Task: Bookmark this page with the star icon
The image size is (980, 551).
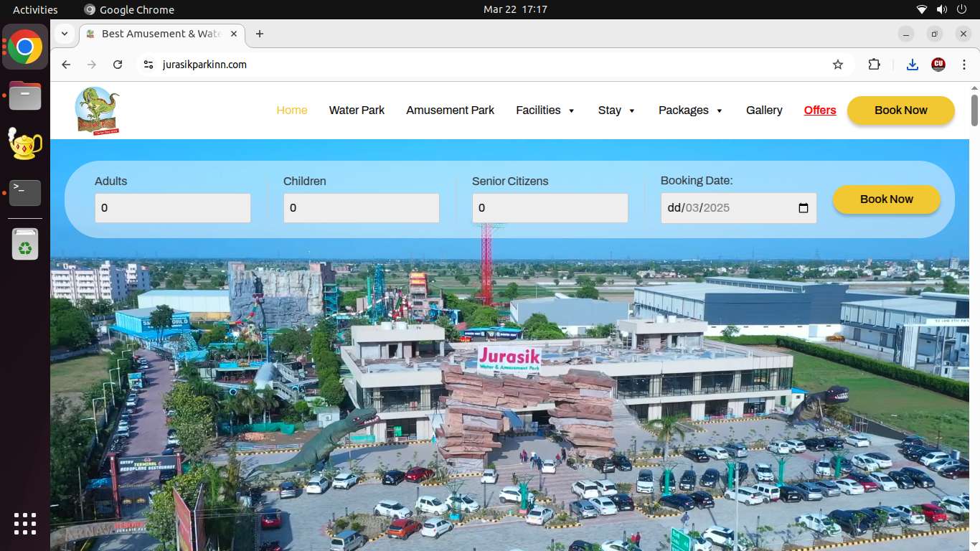Action: click(838, 65)
